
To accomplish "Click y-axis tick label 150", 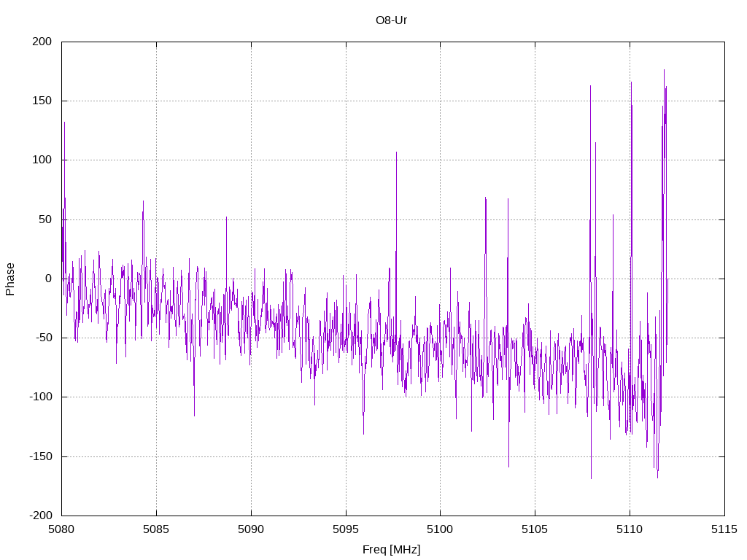I will [x=42, y=101].
